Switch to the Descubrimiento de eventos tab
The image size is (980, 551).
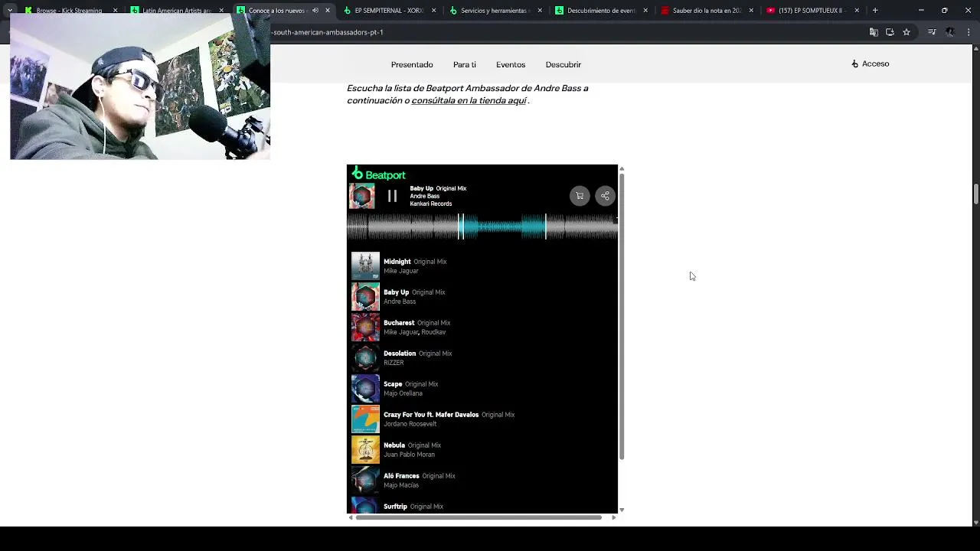click(x=601, y=11)
